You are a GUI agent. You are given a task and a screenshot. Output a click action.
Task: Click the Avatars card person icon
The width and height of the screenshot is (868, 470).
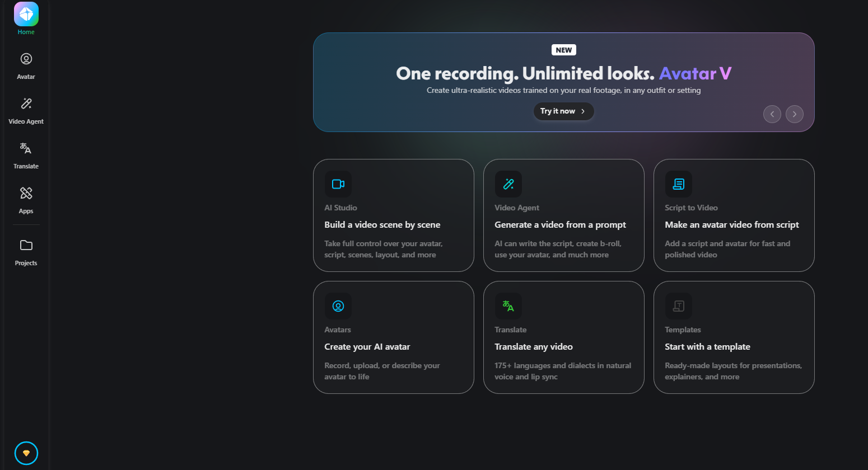(x=338, y=306)
